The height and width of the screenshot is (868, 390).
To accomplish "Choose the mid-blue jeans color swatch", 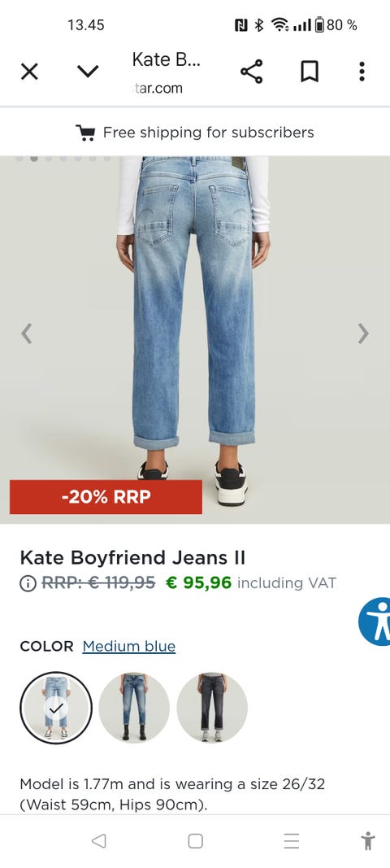I will (x=134, y=708).
